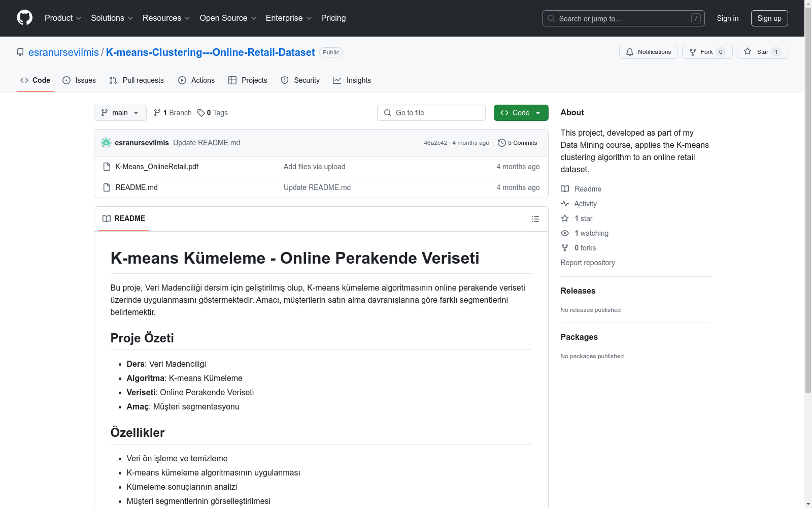Click the "Proje Özeti" heading
This screenshot has width=812, height=508.
click(x=142, y=338)
